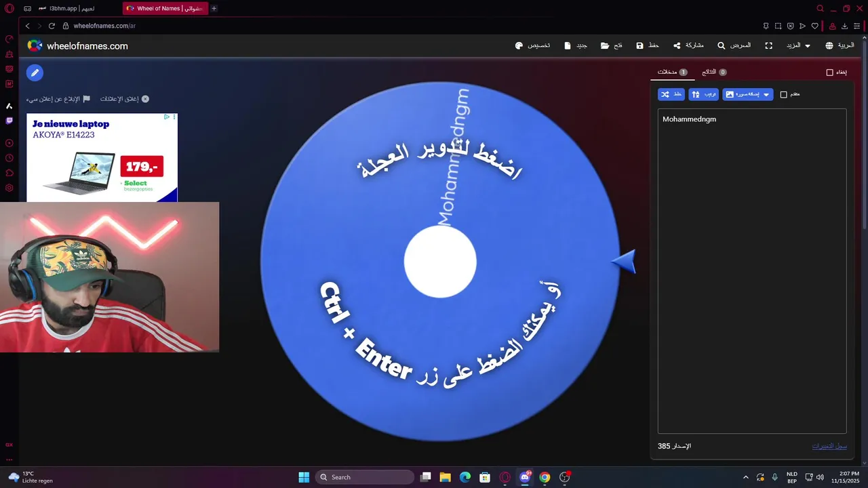Open Twitch in the Opera sidebar

[9, 121]
